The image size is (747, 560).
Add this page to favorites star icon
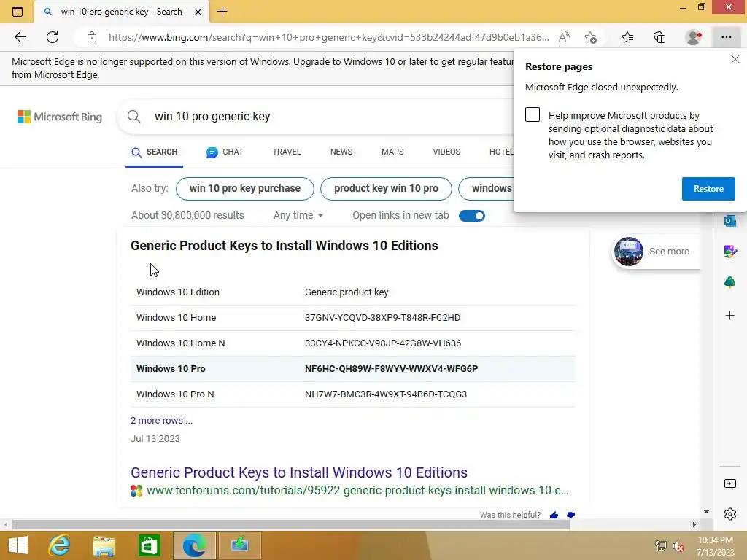591,37
